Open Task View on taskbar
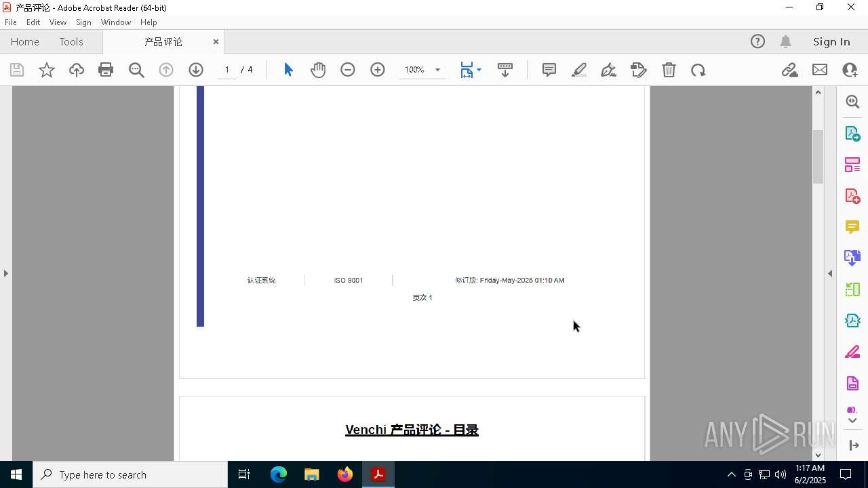This screenshot has width=868, height=488. (244, 474)
